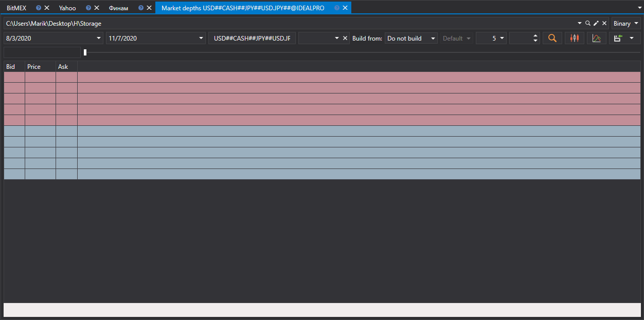Decrease the numeric spinner value
The width and height of the screenshot is (644, 320).
pos(535,41)
